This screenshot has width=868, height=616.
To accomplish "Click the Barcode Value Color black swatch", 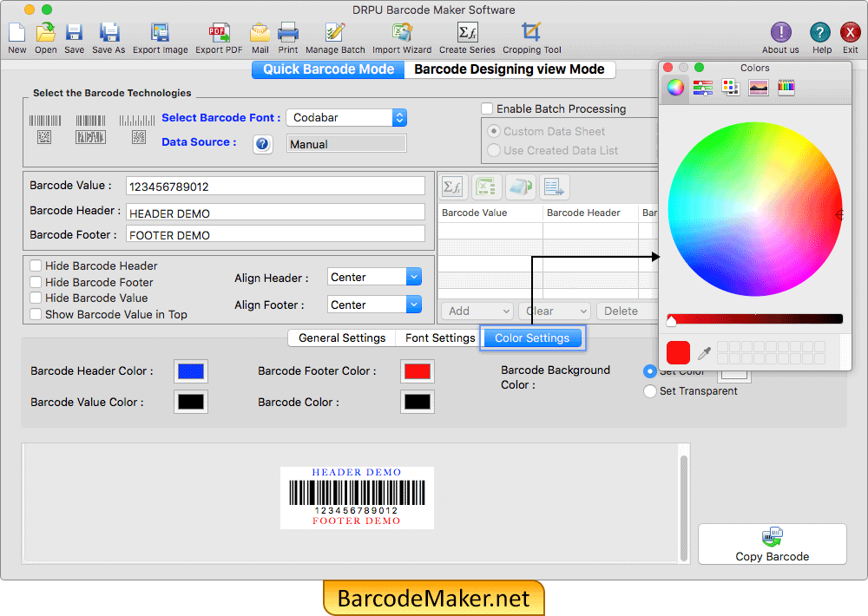I will coord(191,402).
